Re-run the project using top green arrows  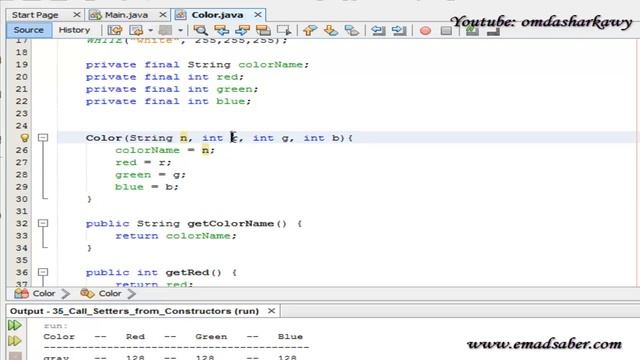coord(15,325)
